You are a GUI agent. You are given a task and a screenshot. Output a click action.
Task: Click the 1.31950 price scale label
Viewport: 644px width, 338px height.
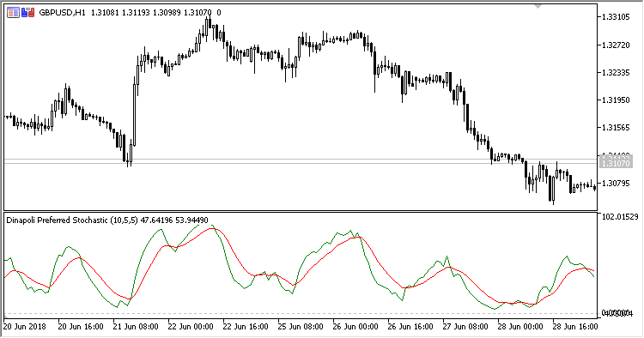(x=616, y=100)
